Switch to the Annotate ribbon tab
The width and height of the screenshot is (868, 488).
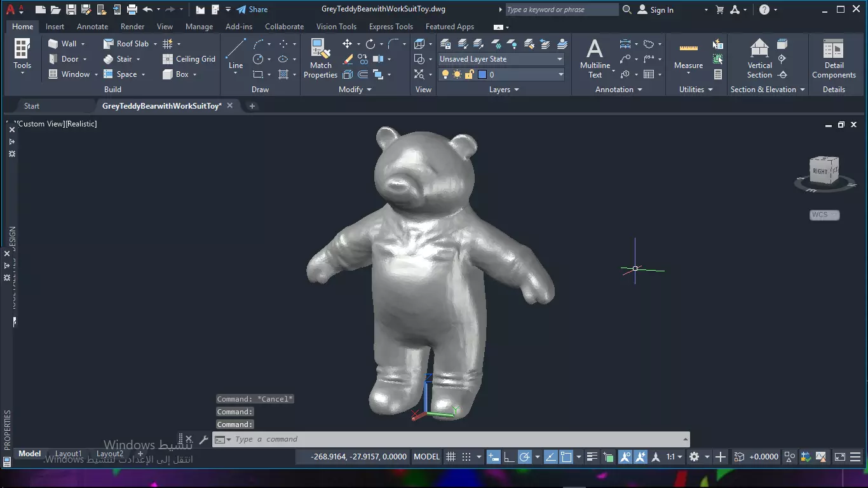[92, 27]
